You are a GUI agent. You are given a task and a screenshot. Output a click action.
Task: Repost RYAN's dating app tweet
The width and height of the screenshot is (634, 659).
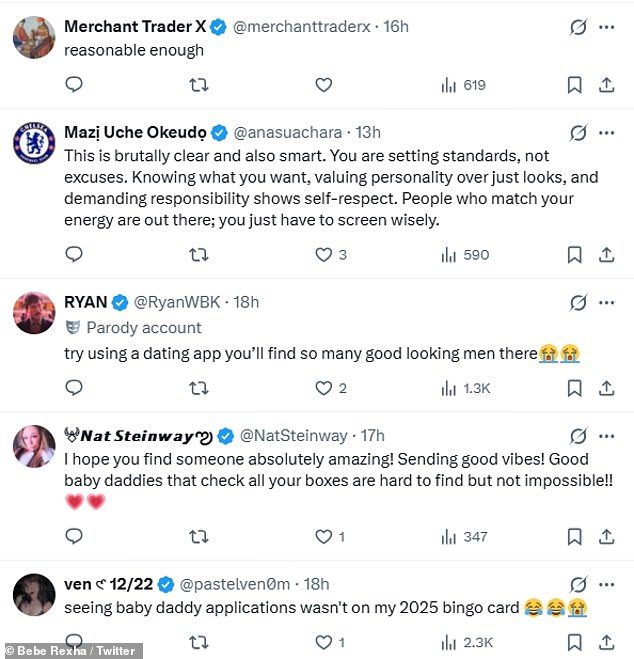pyautogui.click(x=199, y=388)
